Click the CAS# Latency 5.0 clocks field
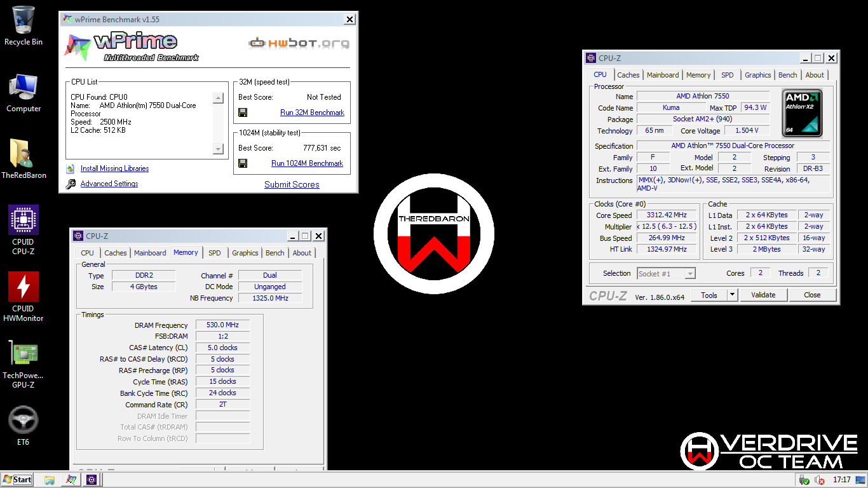 (222, 348)
